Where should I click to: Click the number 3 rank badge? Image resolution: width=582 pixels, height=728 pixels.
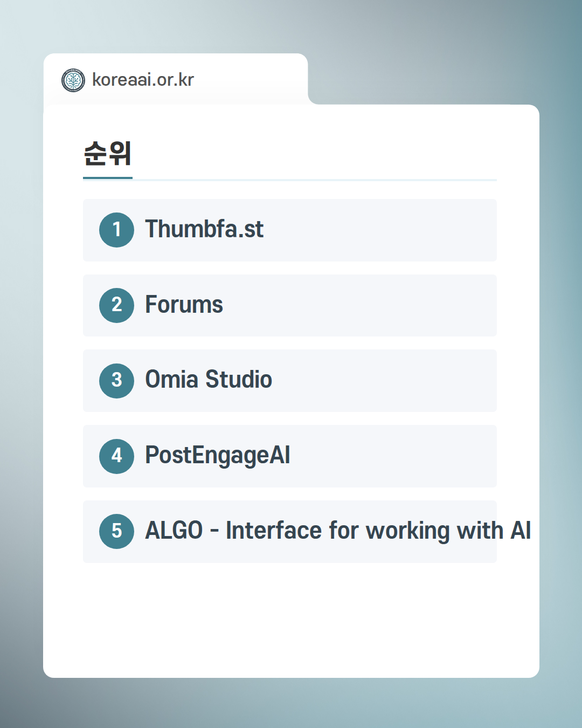point(116,381)
